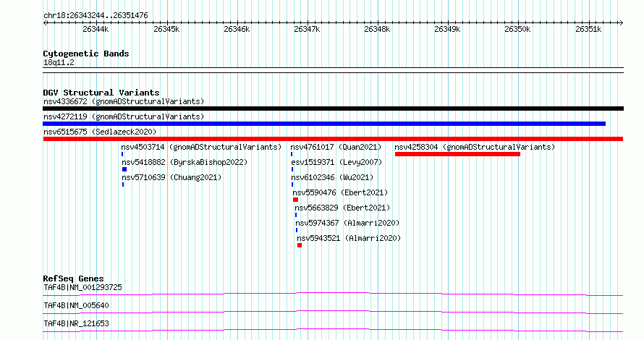Screen dimensions: 644x340
Task: Open nsv4336672 (gnomADStructuralVariants) label
Action: click(x=124, y=101)
